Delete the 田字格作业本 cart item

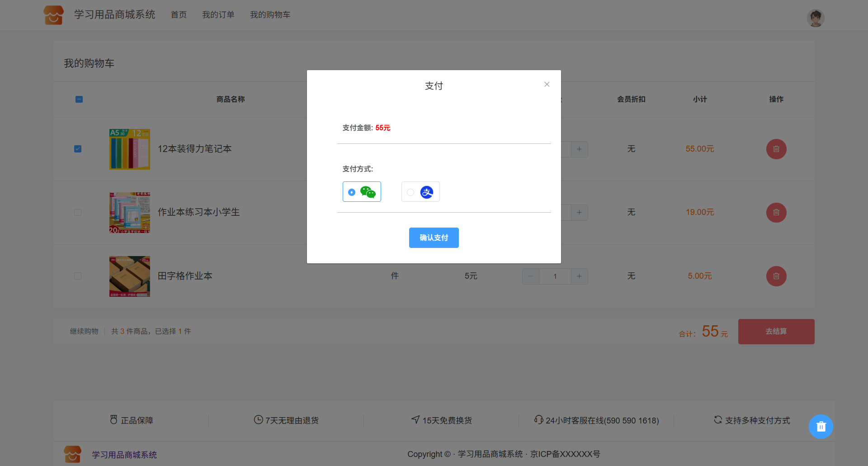coord(776,276)
